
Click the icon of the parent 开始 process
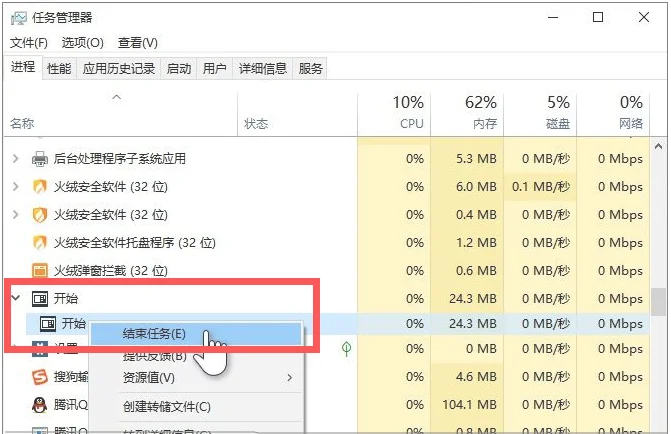(x=40, y=298)
